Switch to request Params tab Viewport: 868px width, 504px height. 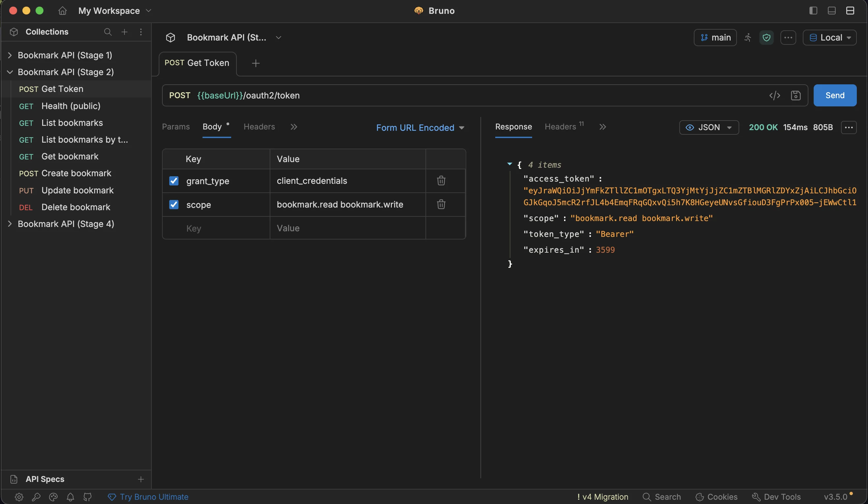click(x=176, y=127)
